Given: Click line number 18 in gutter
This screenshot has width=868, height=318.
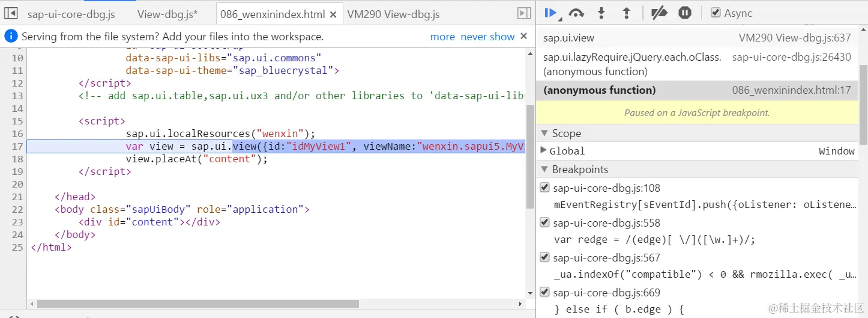Looking at the screenshot, I should point(17,159).
